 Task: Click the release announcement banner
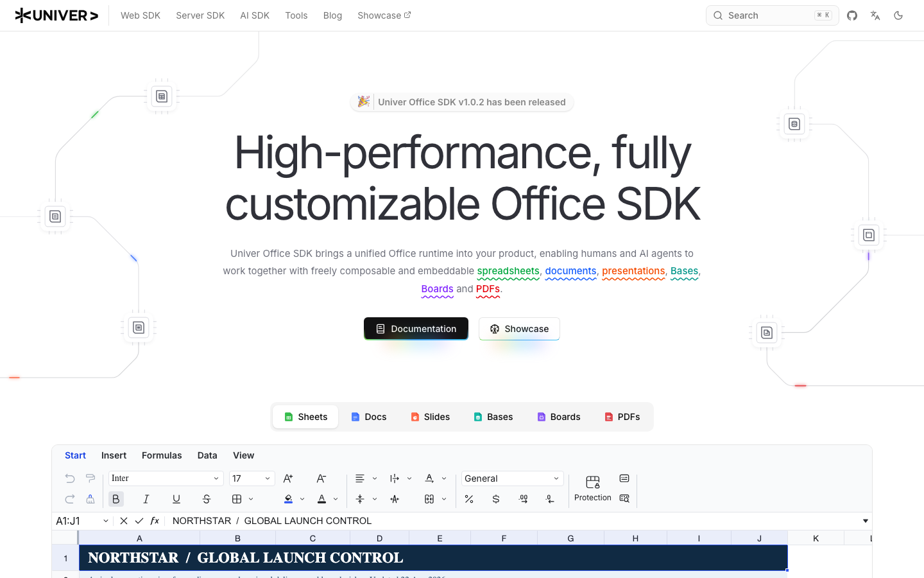[462, 102]
